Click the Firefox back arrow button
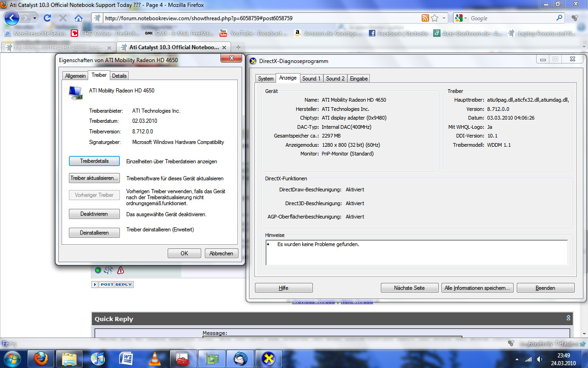This screenshot has width=588, height=368. click(11, 18)
